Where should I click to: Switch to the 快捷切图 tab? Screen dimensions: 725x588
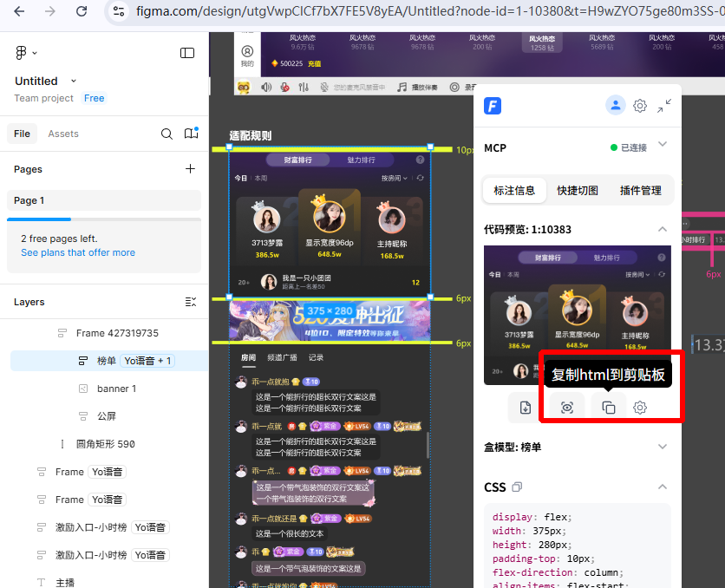(578, 191)
